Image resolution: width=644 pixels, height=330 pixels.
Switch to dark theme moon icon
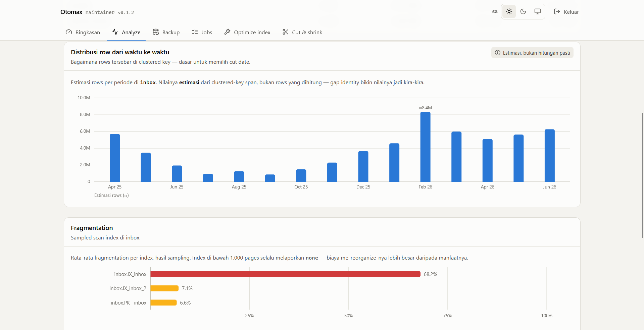[523, 12]
